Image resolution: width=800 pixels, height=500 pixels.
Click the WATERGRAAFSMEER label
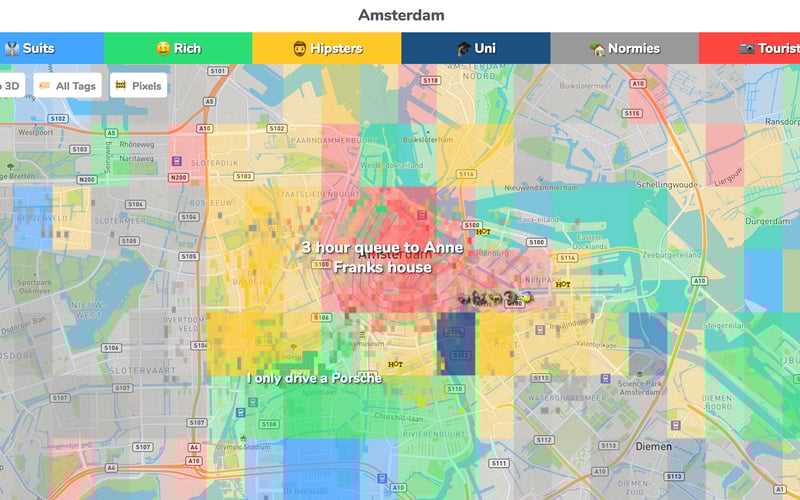(567, 397)
